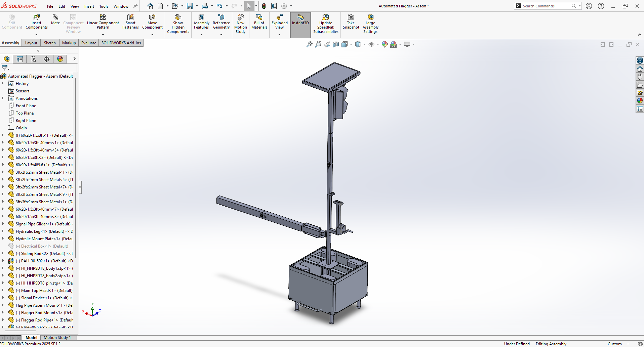Screen dimensions: 644x347
Task: Open Linear Component Pattern dropdown arrow
Action: (103, 35)
